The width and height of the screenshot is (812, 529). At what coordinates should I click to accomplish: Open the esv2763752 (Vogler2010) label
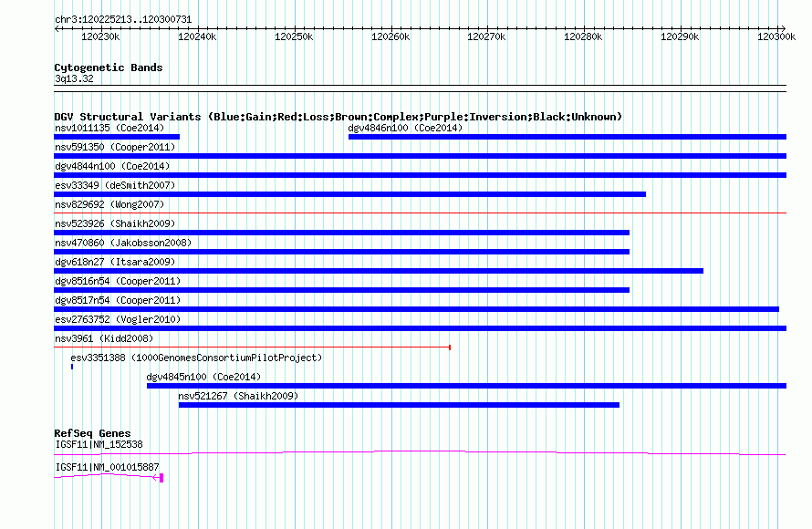pyautogui.click(x=118, y=319)
